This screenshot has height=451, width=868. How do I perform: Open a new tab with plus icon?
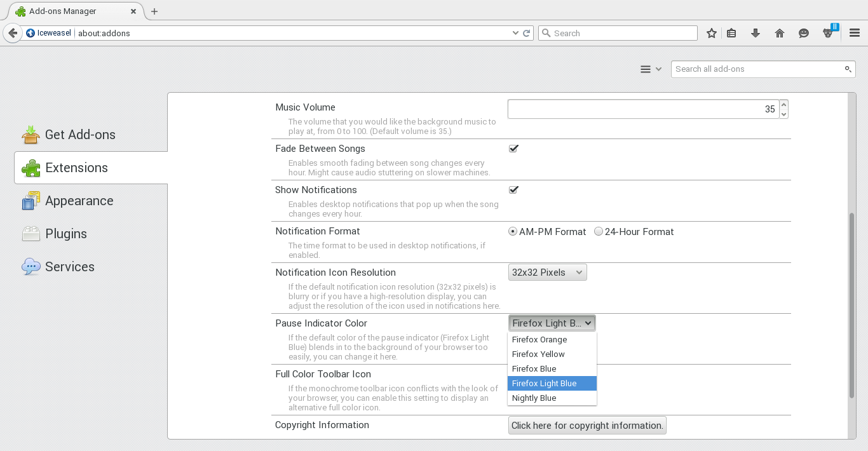[154, 11]
